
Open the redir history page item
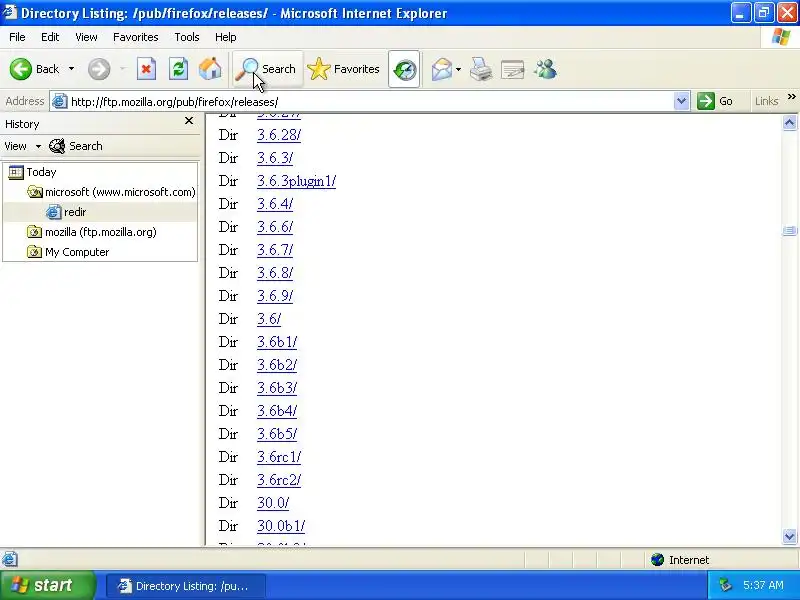tap(66, 212)
